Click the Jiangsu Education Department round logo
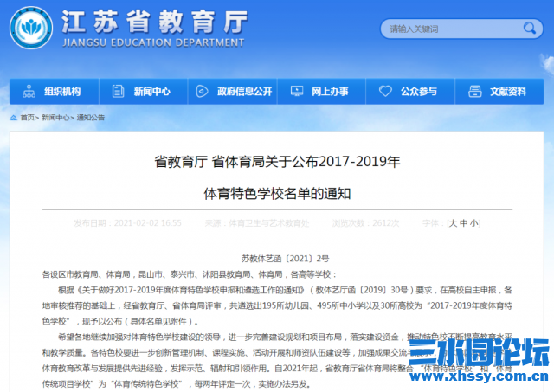The height and width of the screenshot is (392, 554). coord(31,28)
